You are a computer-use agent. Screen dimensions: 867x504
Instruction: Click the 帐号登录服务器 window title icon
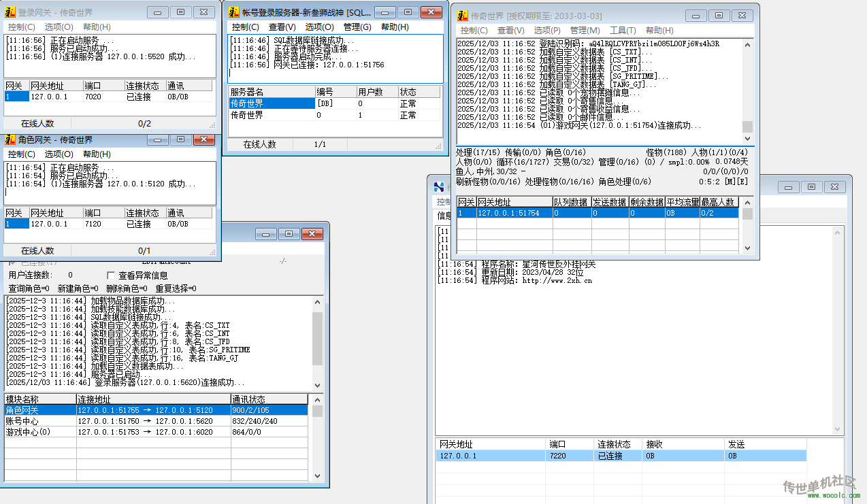coord(234,12)
